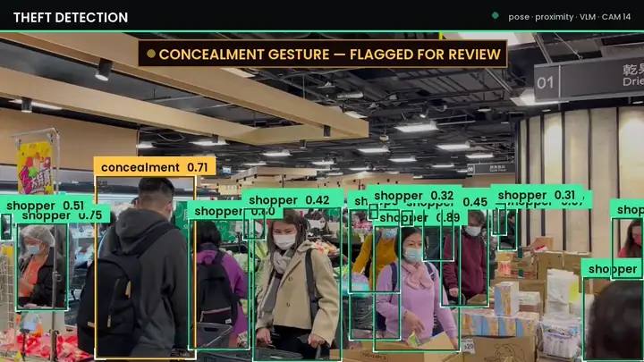Click the woman in pink sweater detection

pyautogui.click(x=417, y=288)
